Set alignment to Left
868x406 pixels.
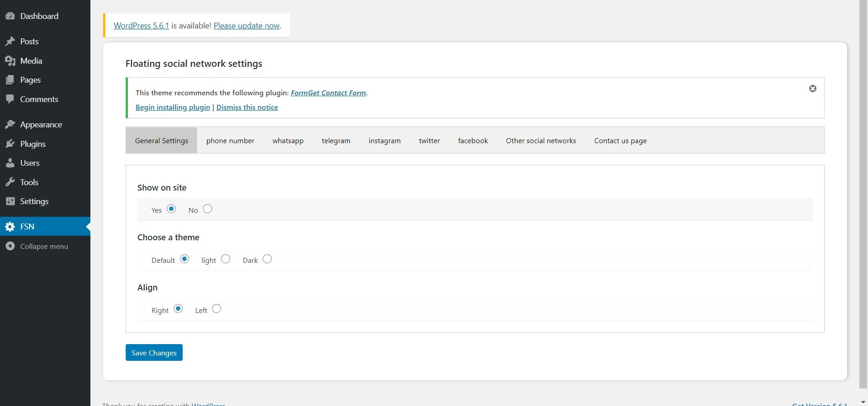(x=217, y=309)
